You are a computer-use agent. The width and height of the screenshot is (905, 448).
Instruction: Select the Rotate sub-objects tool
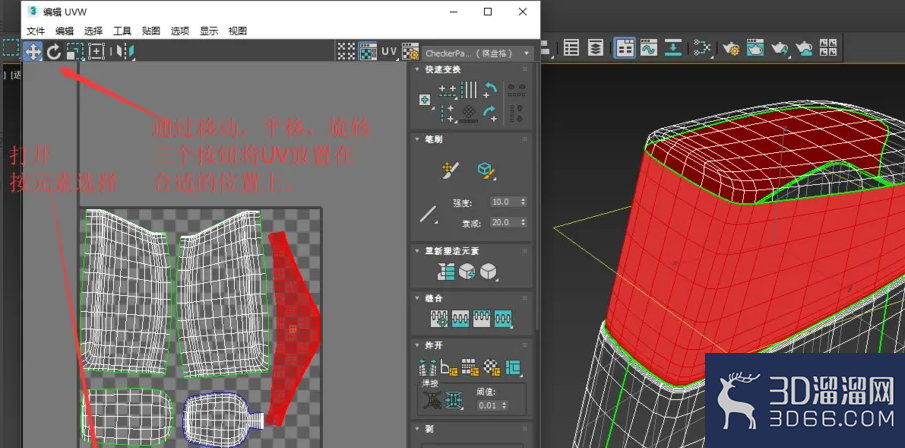pyautogui.click(x=54, y=52)
